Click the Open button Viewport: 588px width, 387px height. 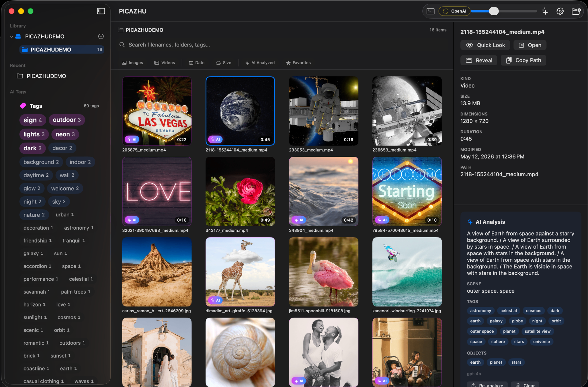click(530, 45)
